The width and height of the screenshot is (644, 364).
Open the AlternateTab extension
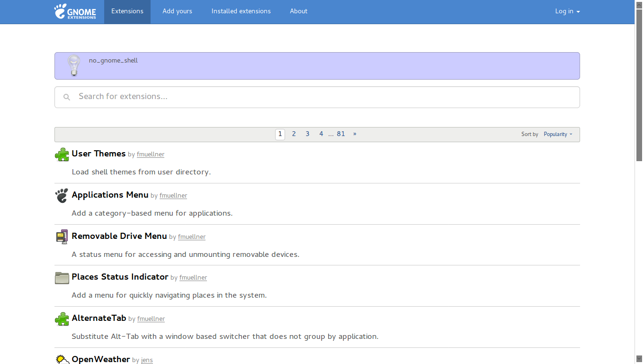(99, 318)
